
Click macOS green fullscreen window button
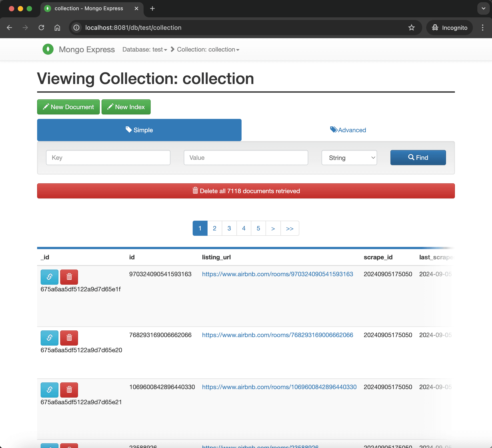[29, 8]
